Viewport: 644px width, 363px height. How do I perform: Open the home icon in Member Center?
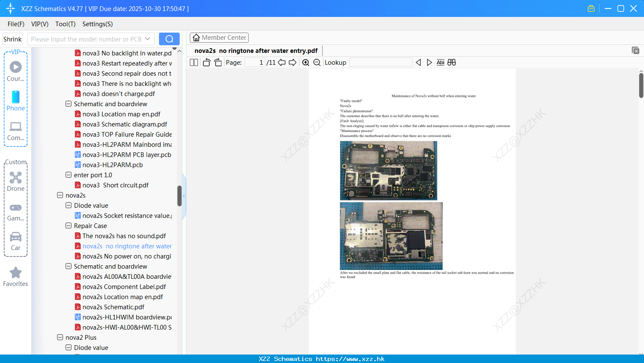[x=196, y=38]
